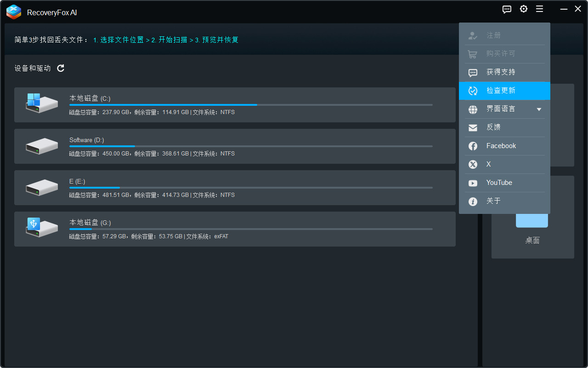Viewport: 588px width, 368px height.
Task: Choose 反馈 from the menu
Action: (x=493, y=127)
